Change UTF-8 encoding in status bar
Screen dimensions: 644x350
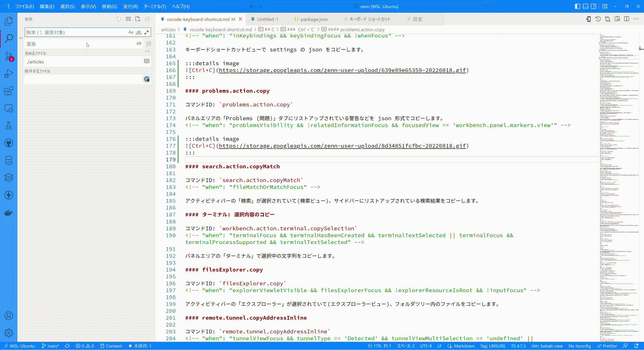(x=426, y=346)
